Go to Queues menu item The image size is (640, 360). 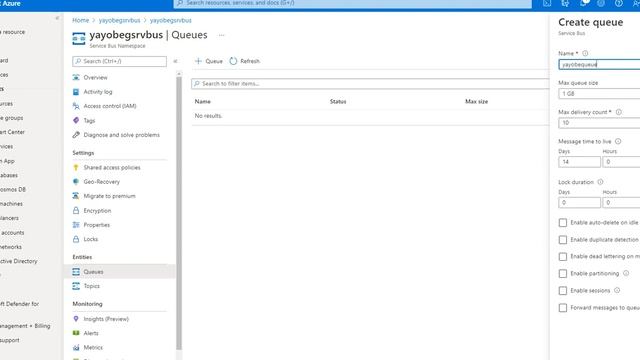(x=120, y=272)
